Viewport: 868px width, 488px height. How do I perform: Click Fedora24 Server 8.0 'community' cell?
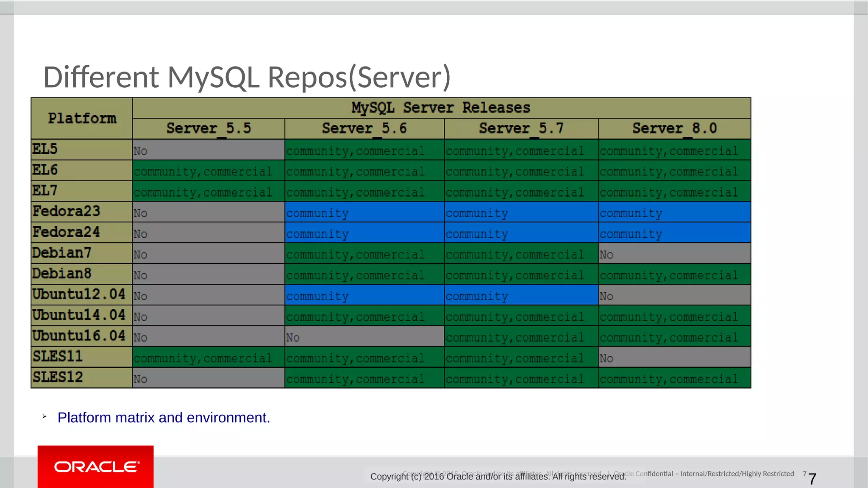pos(675,233)
